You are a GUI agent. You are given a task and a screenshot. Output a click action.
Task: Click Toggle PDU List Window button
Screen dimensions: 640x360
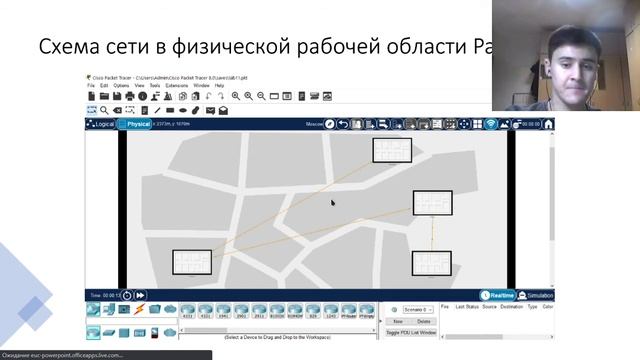[x=411, y=333]
